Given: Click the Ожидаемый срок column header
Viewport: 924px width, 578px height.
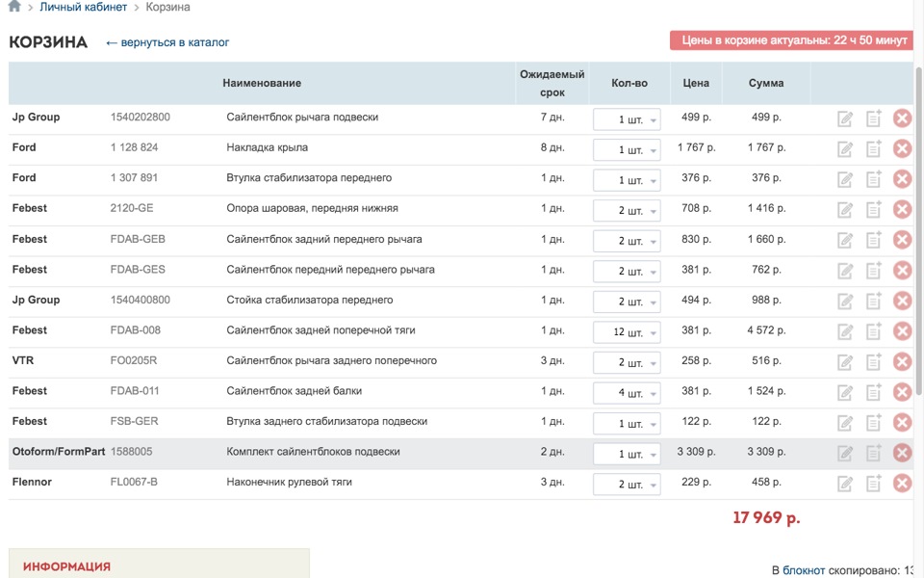Looking at the screenshot, I should [552, 83].
